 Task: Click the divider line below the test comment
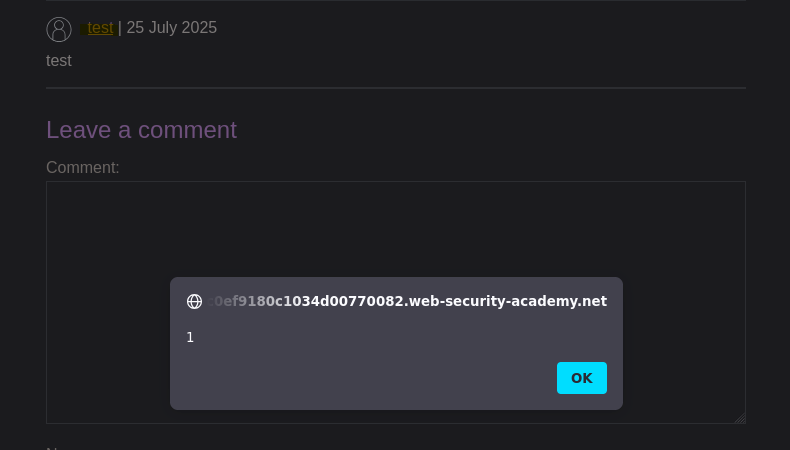pyautogui.click(x=396, y=88)
